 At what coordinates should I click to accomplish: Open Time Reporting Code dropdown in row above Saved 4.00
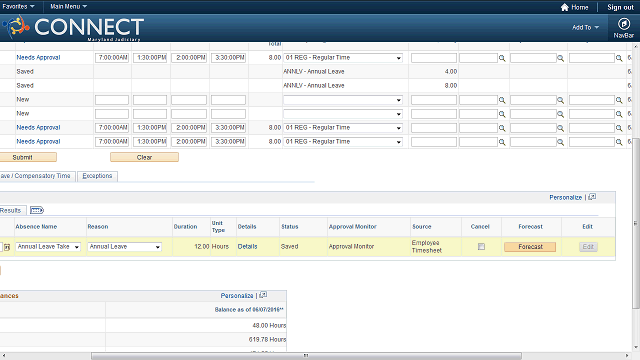(x=343, y=58)
